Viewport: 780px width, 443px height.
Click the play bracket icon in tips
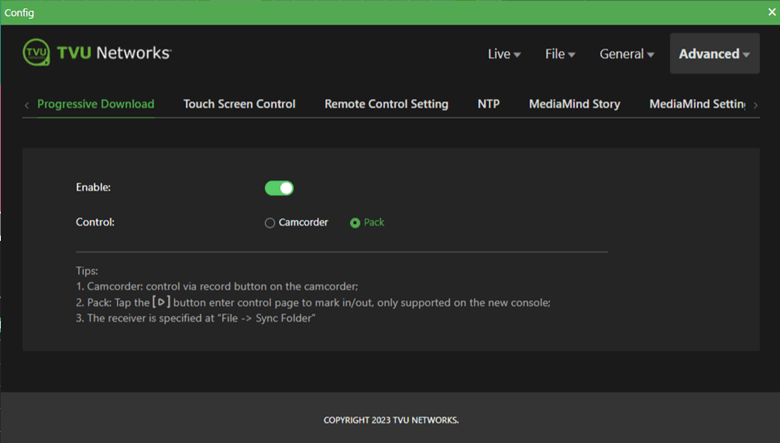click(161, 302)
